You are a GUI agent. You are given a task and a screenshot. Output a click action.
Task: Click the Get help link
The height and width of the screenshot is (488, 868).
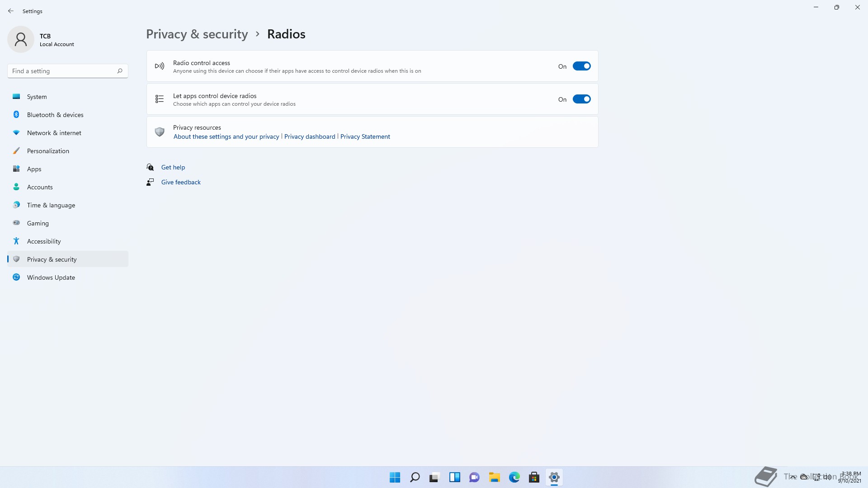[173, 167]
